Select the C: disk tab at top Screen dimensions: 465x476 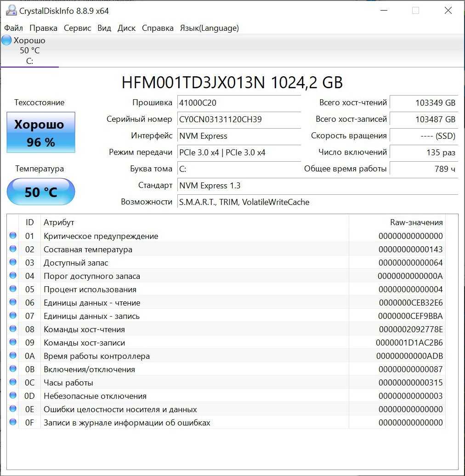point(29,51)
